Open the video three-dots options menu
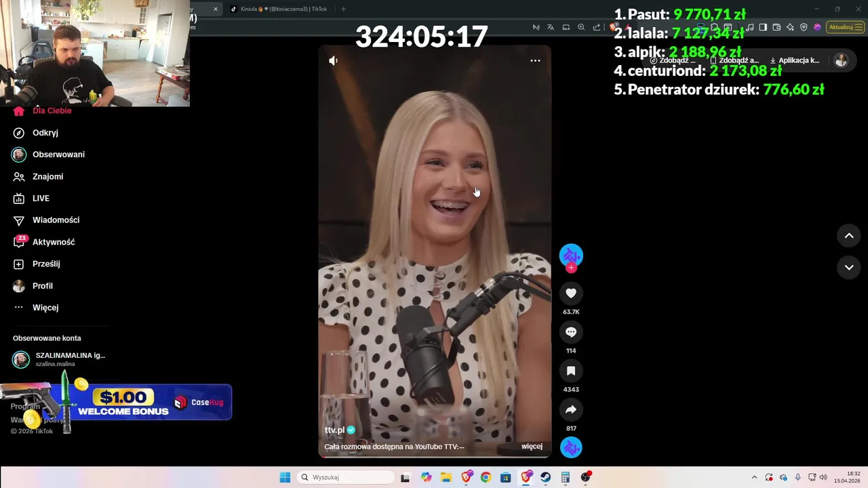Image resolution: width=868 pixels, height=488 pixels. point(535,61)
